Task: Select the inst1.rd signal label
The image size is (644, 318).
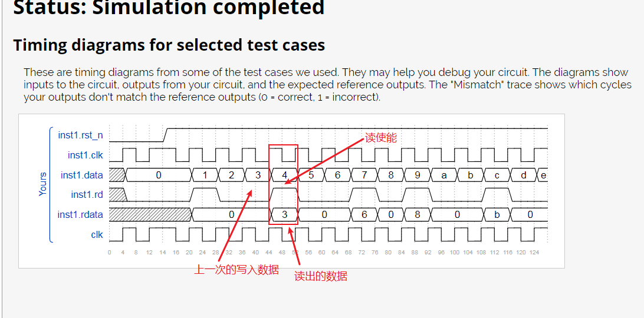Action: click(87, 194)
